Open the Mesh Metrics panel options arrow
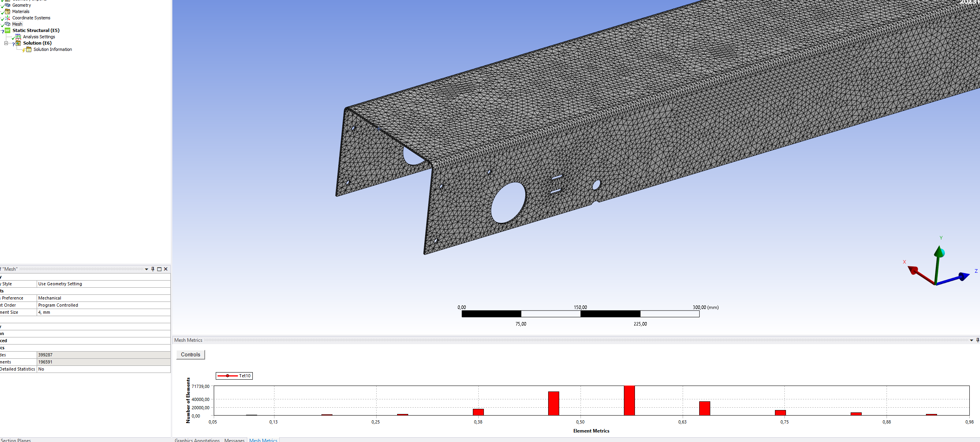Image resolution: width=980 pixels, height=442 pixels. pos(971,340)
